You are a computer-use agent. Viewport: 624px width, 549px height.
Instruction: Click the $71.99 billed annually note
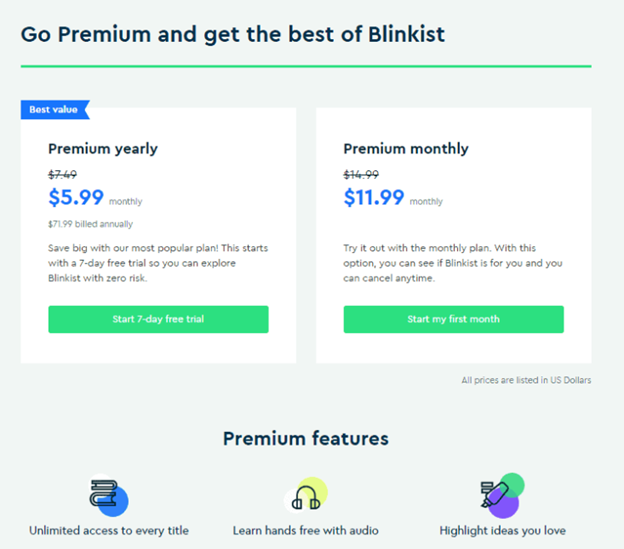point(90,224)
